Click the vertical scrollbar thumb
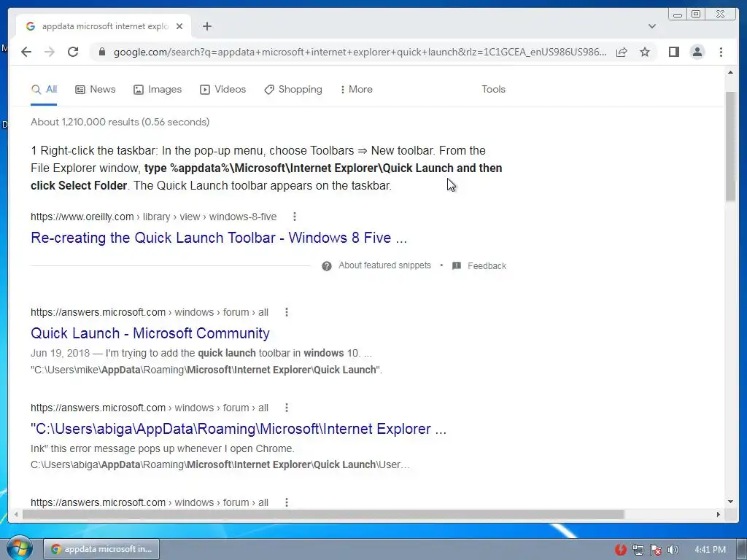This screenshot has width=747, height=560. coord(730,147)
